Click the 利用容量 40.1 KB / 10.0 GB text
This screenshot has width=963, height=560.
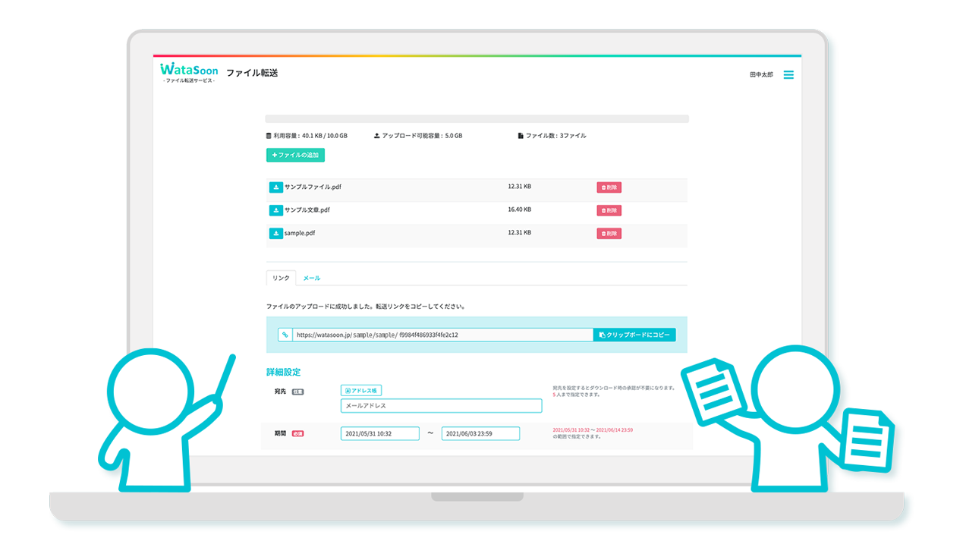(307, 136)
